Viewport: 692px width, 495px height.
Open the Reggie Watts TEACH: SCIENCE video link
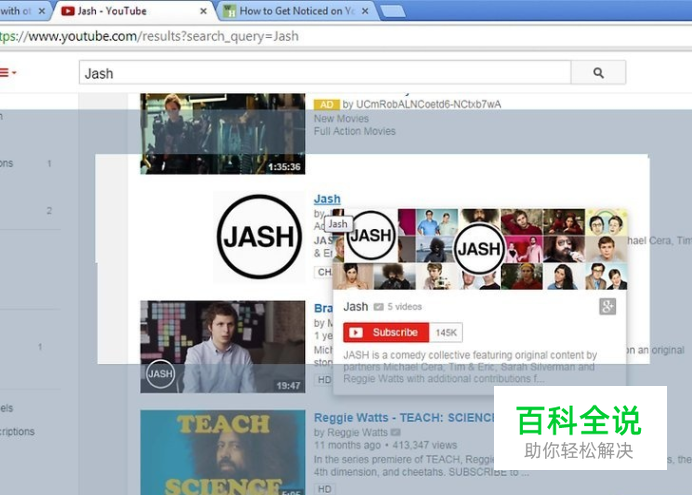point(404,417)
